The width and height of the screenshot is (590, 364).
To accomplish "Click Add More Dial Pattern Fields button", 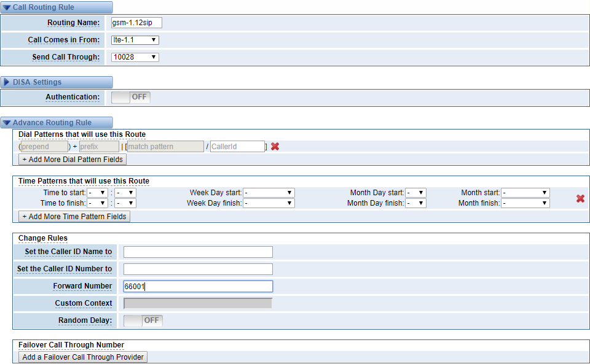I will click(73, 159).
